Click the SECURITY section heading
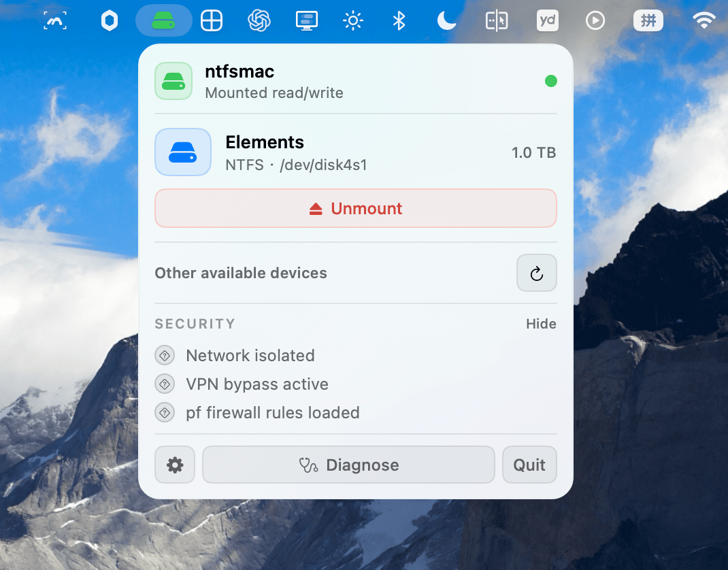The height and width of the screenshot is (570, 728). pyautogui.click(x=195, y=324)
